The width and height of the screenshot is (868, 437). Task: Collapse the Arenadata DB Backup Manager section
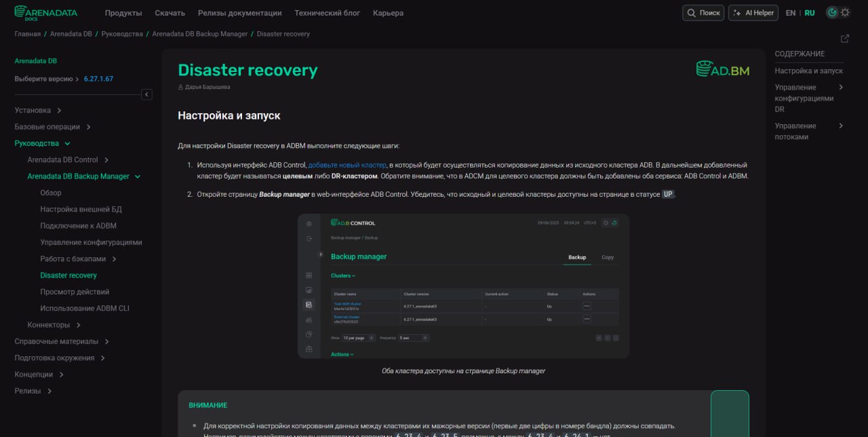(138, 176)
